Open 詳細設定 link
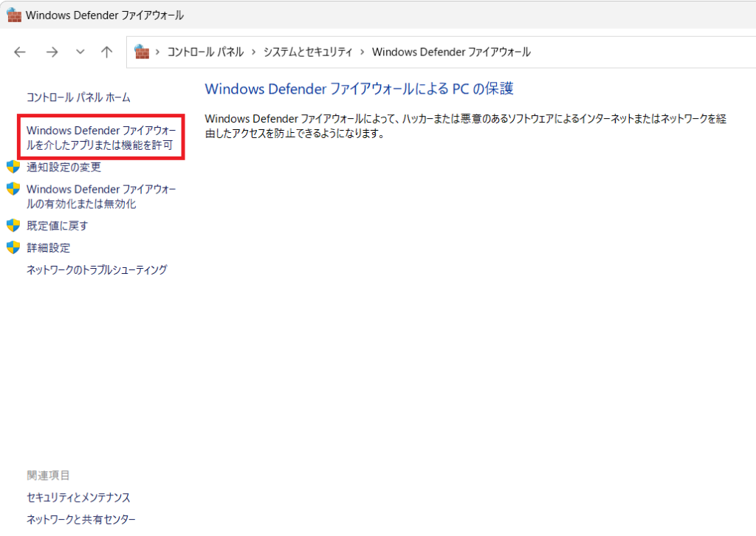The image size is (756, 536). [48, 248]
